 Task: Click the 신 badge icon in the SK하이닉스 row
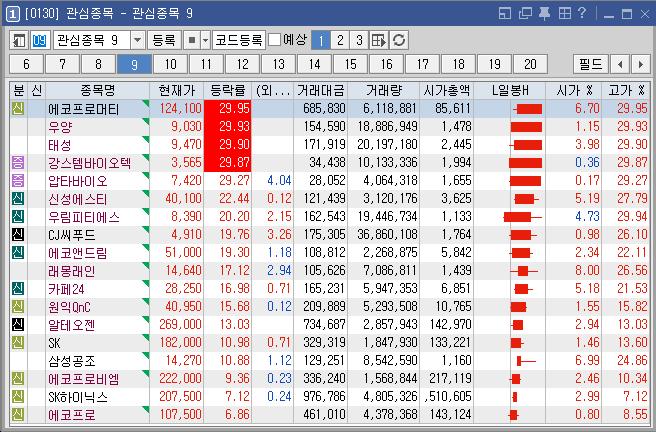(x=18, y=396)
